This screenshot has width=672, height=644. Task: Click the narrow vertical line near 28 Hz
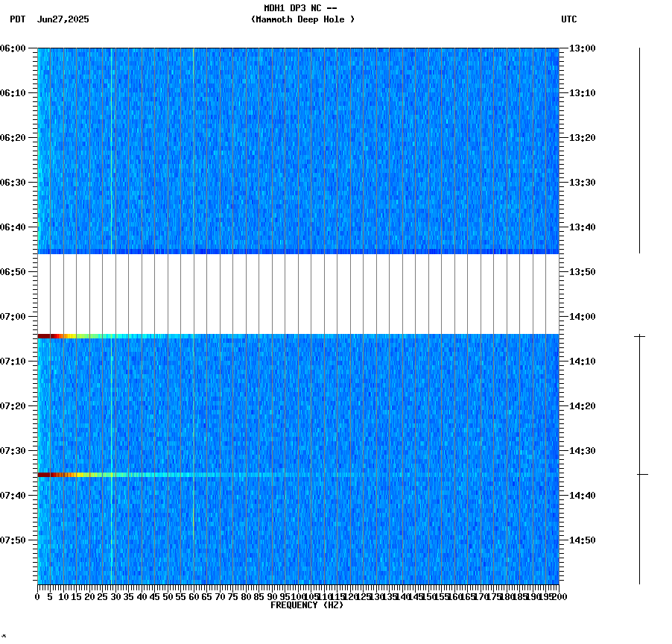click(111, 149)
